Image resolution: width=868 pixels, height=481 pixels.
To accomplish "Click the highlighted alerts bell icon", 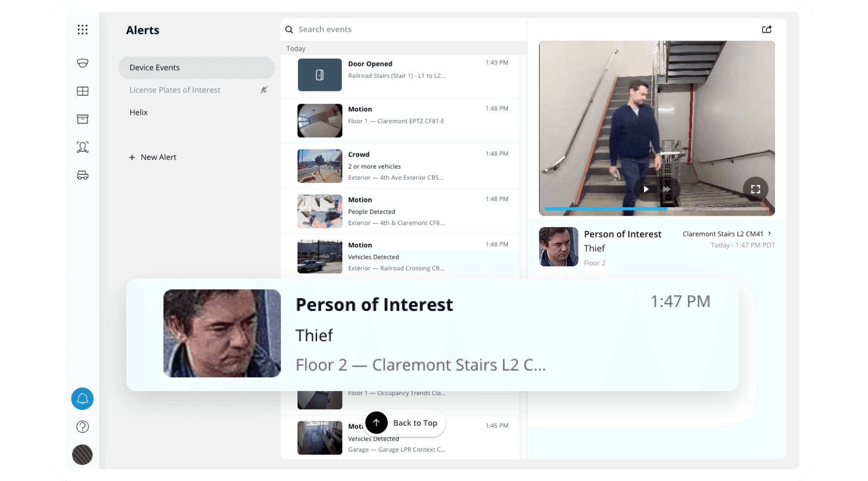I will [82, 399].
